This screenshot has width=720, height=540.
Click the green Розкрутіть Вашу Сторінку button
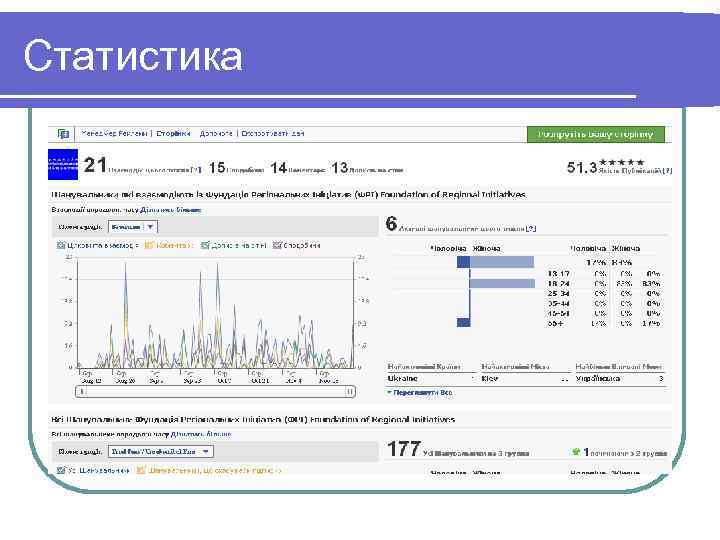tap(596, 134)
